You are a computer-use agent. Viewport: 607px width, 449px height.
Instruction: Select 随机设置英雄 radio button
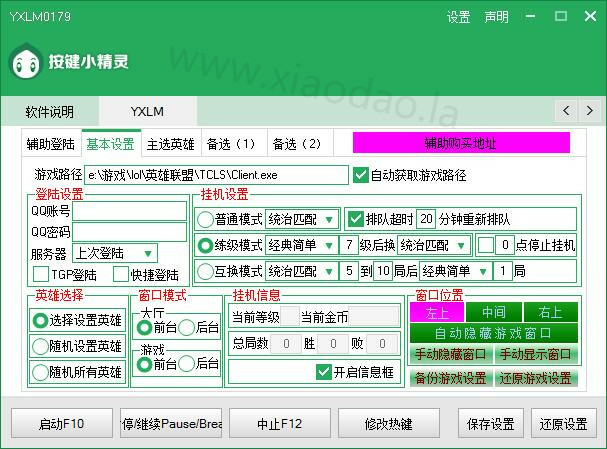[40, 346]
